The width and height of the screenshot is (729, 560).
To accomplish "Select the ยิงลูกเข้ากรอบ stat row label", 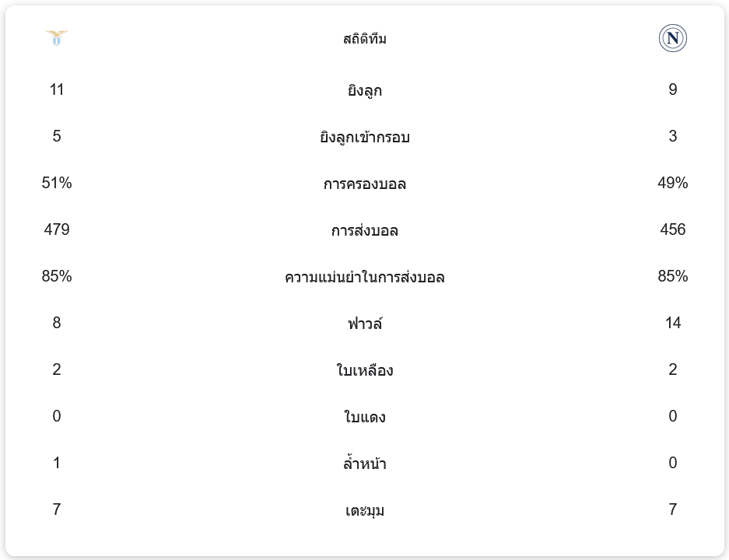I will pos(364,138).
